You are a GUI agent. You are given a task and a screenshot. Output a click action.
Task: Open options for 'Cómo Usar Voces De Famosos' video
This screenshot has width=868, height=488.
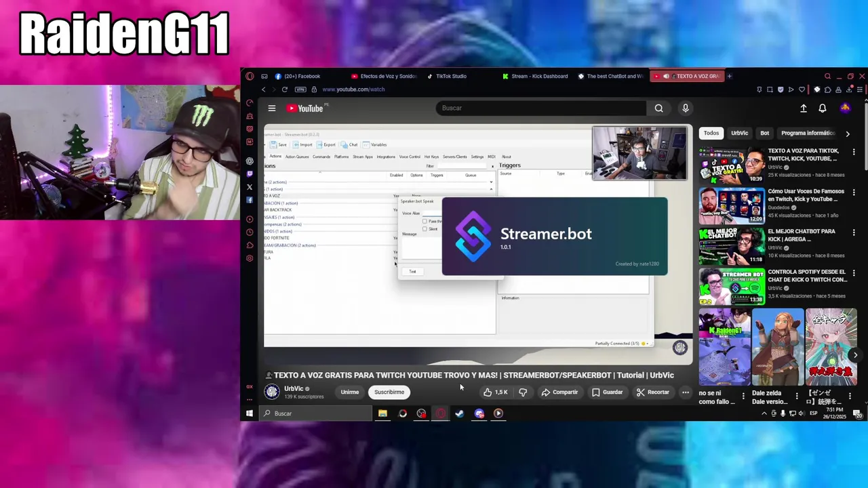point(854,192)
